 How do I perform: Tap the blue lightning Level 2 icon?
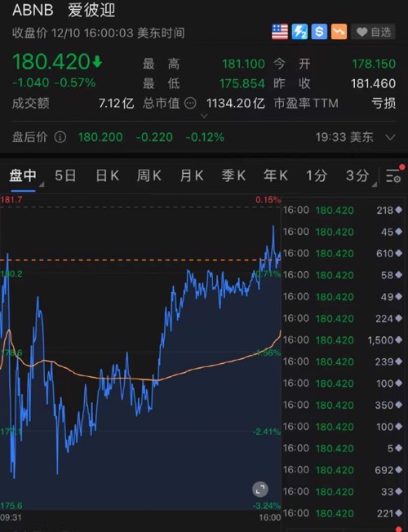299,32
